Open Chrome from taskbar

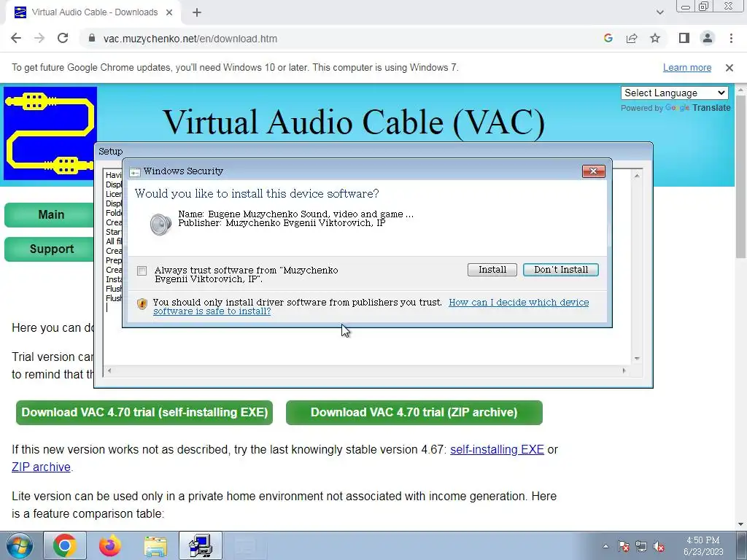coord(65,545)
